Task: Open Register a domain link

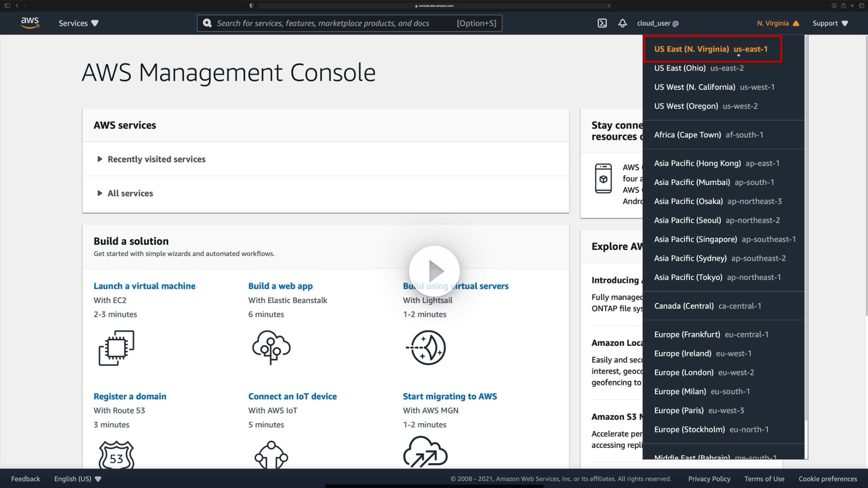Action: tap(130, 396)
